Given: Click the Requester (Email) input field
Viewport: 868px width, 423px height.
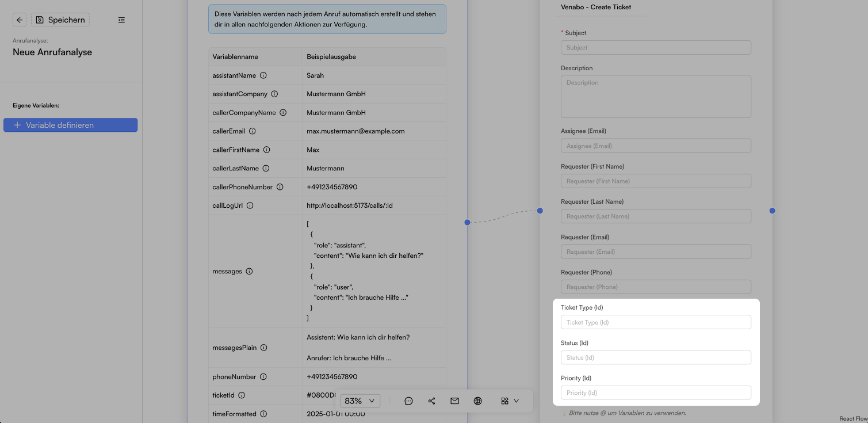Looking at the screenshot, I should (656, 251).
